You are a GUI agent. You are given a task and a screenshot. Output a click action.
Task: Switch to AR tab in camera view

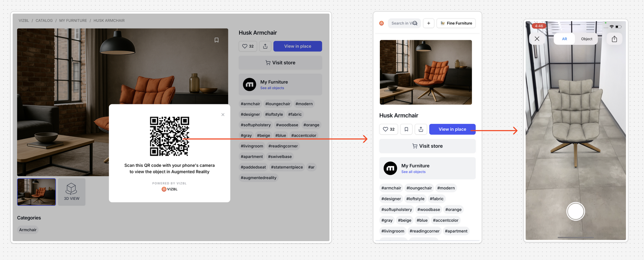(x=565, y=39)
